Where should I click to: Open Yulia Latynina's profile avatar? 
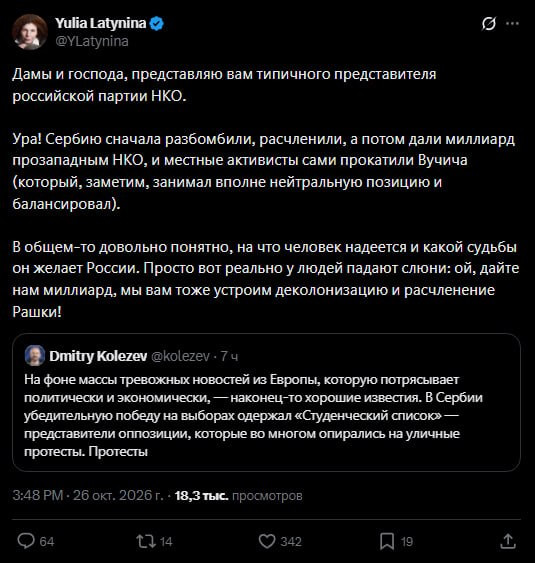tap(30, 32)
